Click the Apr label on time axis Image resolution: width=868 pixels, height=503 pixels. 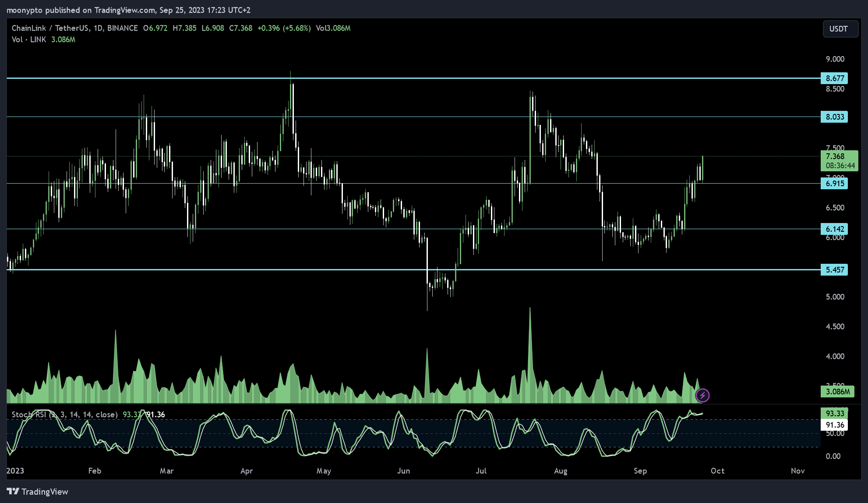point(247,471)
